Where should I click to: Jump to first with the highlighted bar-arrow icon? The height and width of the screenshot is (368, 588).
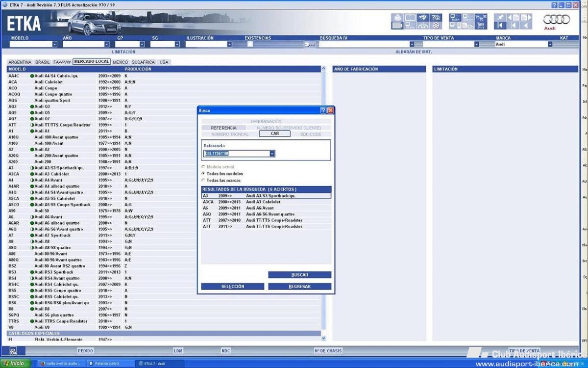tap(500, 26)
